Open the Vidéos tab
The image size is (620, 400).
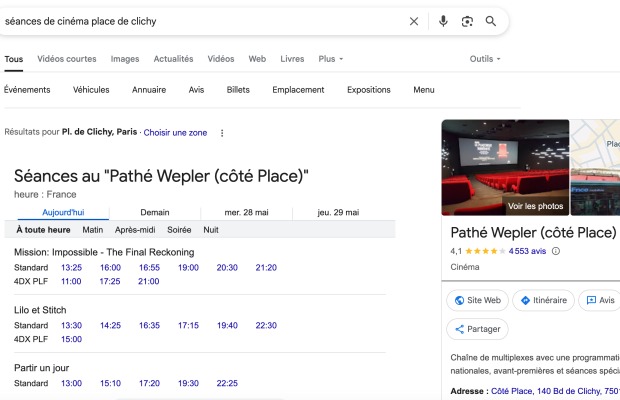pos(221,59)
